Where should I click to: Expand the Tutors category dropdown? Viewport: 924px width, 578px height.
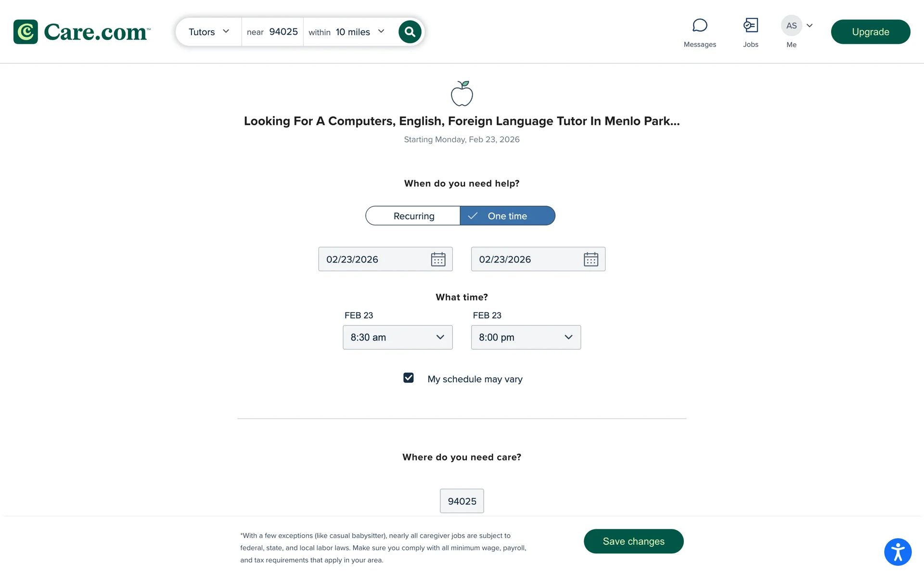tap(209, 32)
